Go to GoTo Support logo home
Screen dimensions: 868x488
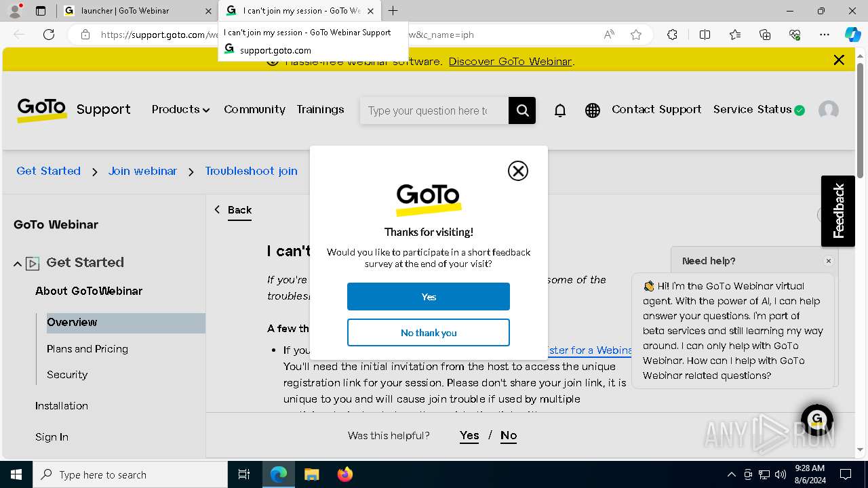73,110
